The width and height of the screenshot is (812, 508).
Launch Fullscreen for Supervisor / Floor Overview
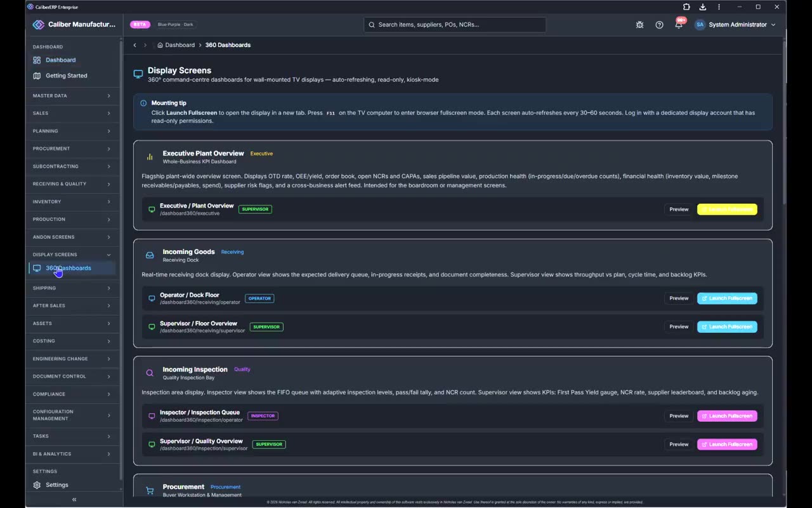727,327
